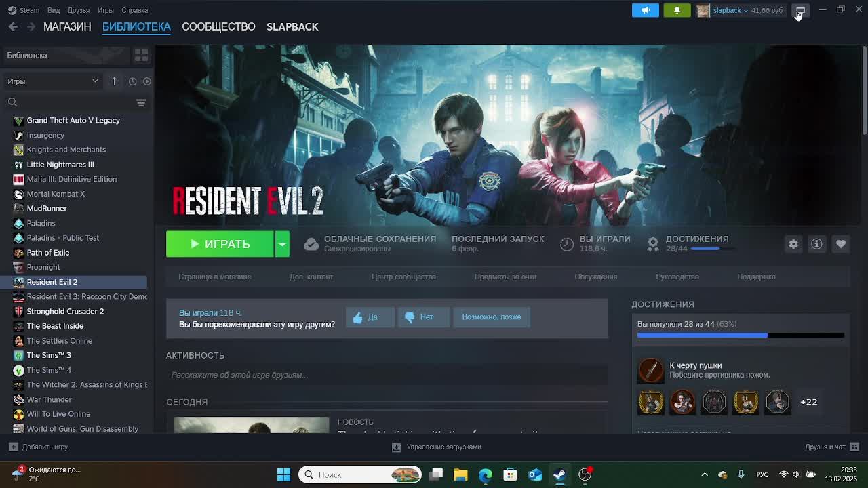
Task: Show ready-to-play filter icon
Action: coord(146,81)
